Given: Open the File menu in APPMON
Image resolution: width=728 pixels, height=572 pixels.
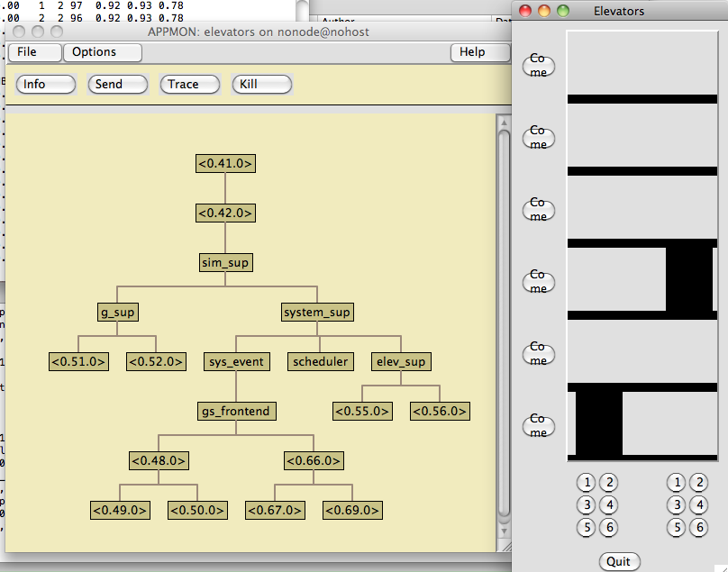Looking at the screenshot, I should click(35, 52).
